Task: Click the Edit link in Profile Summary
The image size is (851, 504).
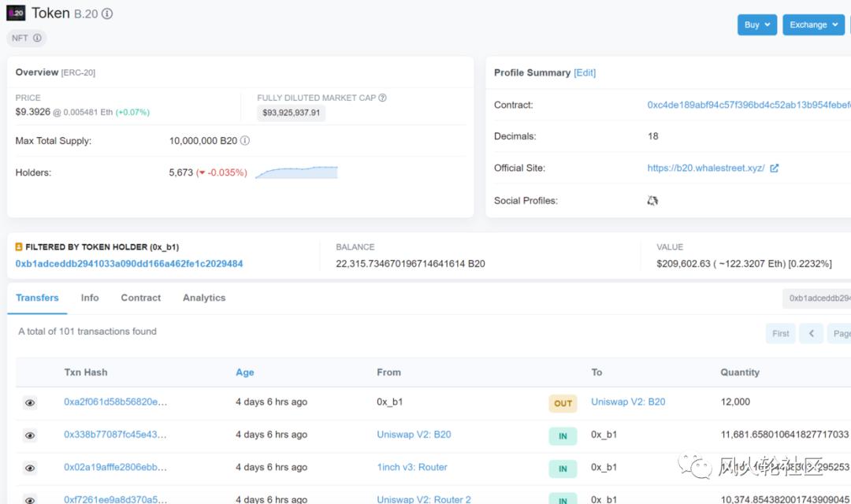Action: pos(585,72)
